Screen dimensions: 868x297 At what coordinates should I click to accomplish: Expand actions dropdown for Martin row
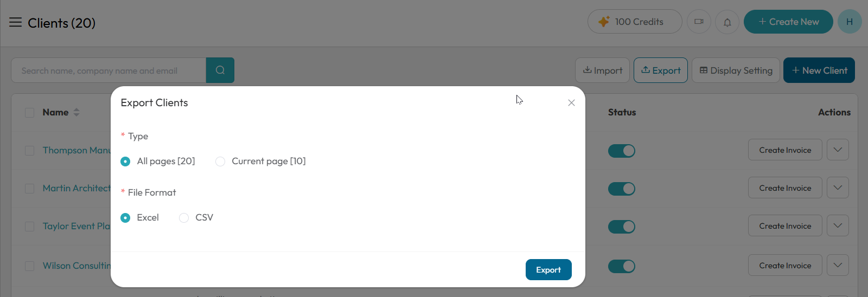point(838,188)
